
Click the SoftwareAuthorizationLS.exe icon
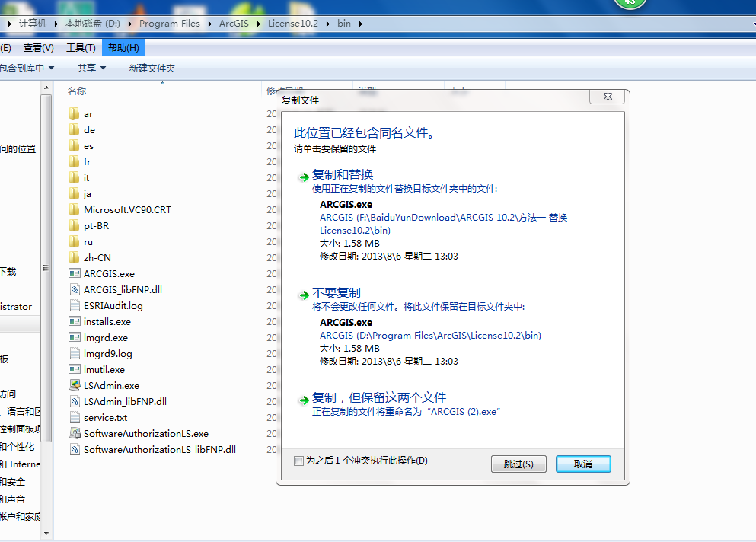[x=74, y=433]
